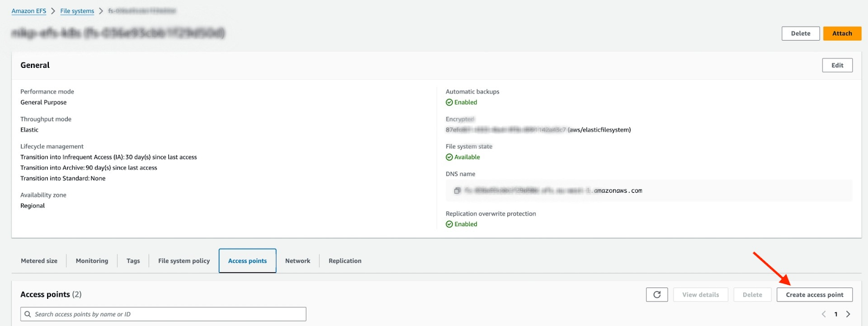The image size is (868, 326).
Task: Click 'Transition into Standard: None' text
Action: click(x=63, y=178)
